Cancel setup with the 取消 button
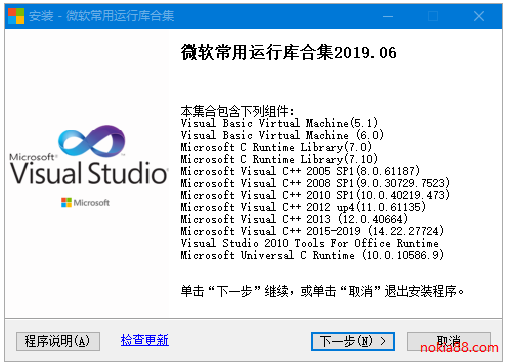Viewport: 505px width, 362px height. 449,341
